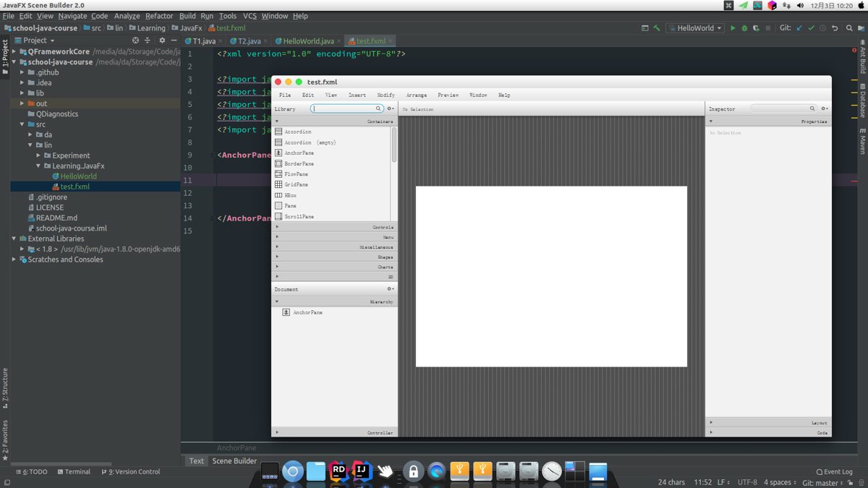The height and width of the screenshot is (488, 868).
Task: Click the lock icon in the dock
Action: 413,472
